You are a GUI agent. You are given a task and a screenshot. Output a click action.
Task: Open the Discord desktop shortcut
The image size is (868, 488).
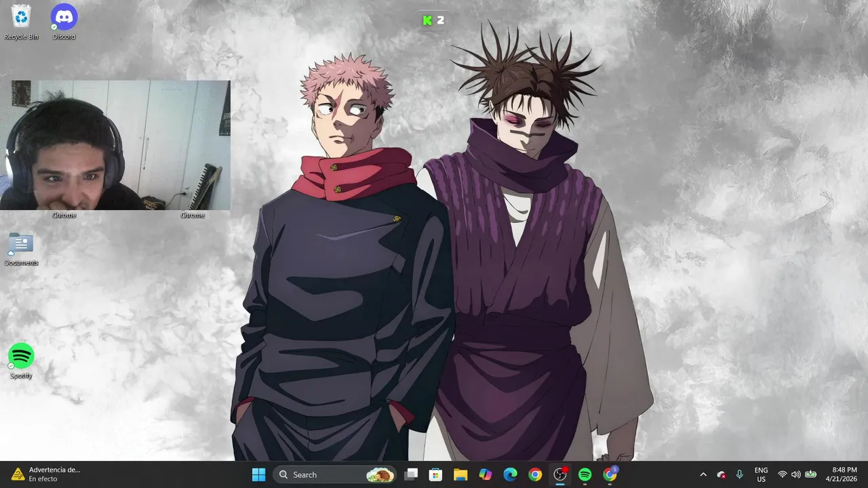pyautogui.click(x=64, y=22)
